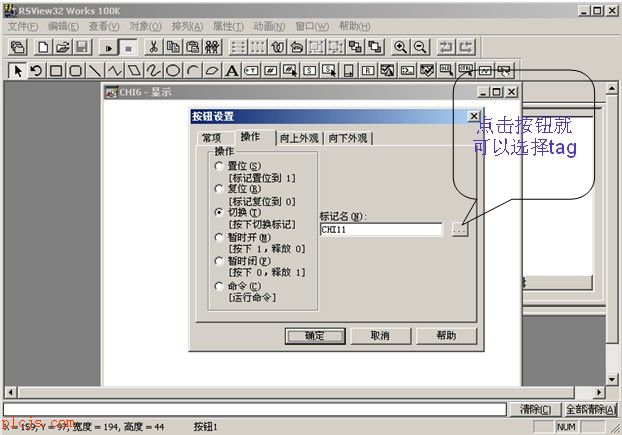The width and height of the screenshot is (622, 435).
Task: Click the Test Run play icon
Action: pos(108,48)
